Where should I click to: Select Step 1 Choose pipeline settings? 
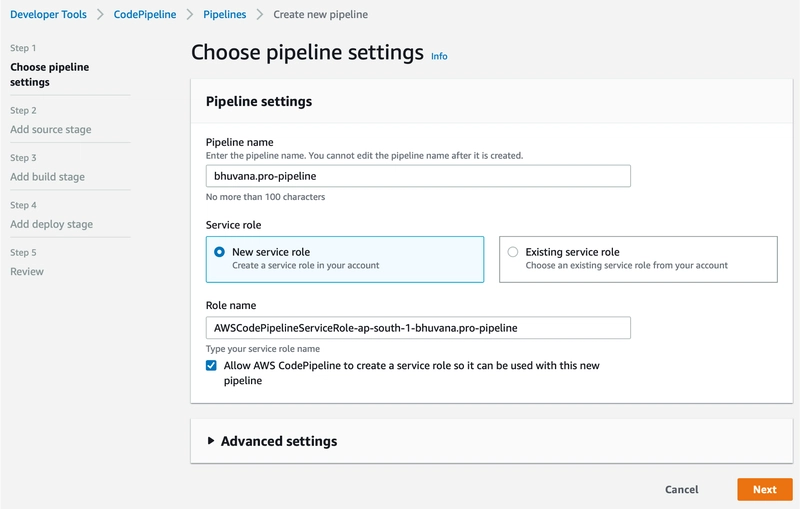click(49, 74)
